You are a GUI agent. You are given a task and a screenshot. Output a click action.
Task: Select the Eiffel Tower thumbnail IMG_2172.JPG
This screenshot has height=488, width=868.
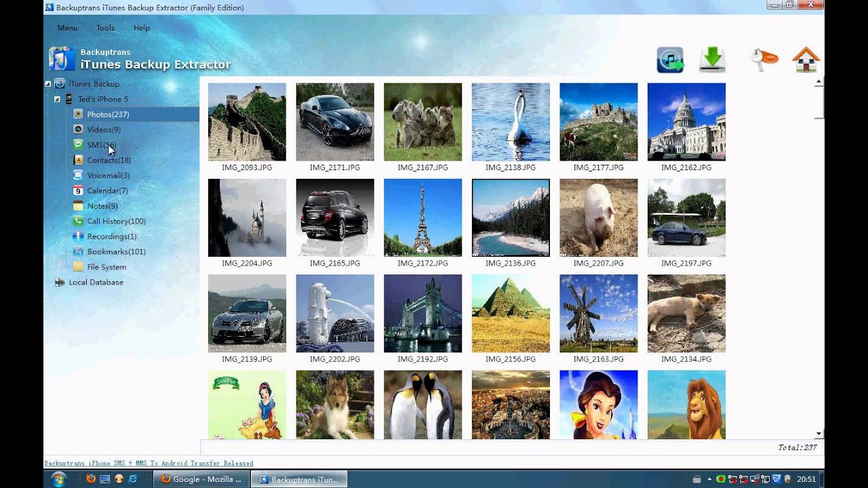coord(422,218)
